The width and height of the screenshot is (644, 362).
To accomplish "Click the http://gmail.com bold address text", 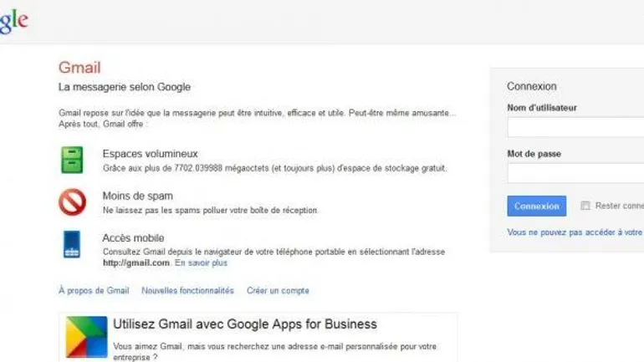I will pos(136,263).
